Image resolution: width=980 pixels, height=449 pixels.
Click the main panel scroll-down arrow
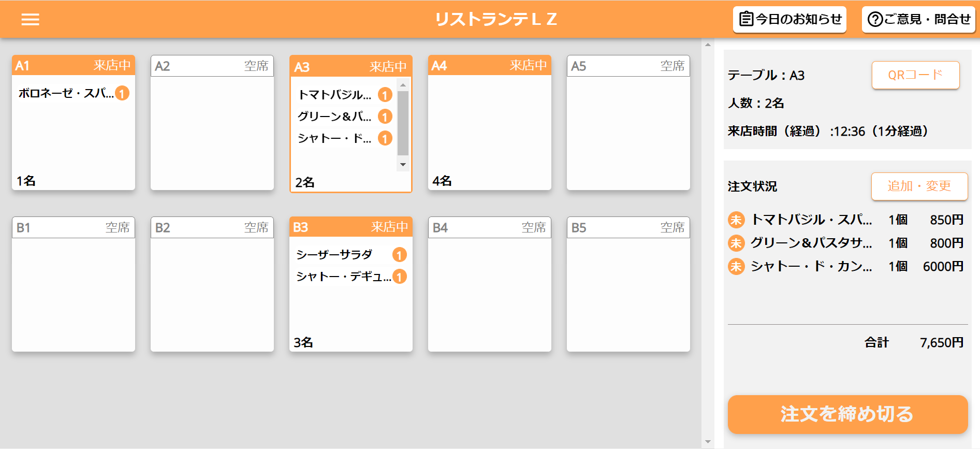point(708,442)
